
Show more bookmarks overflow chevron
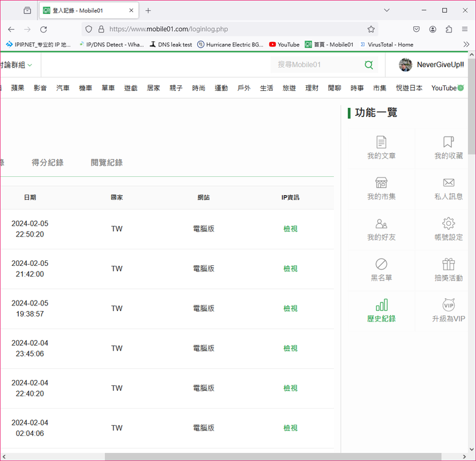point(467,45)
